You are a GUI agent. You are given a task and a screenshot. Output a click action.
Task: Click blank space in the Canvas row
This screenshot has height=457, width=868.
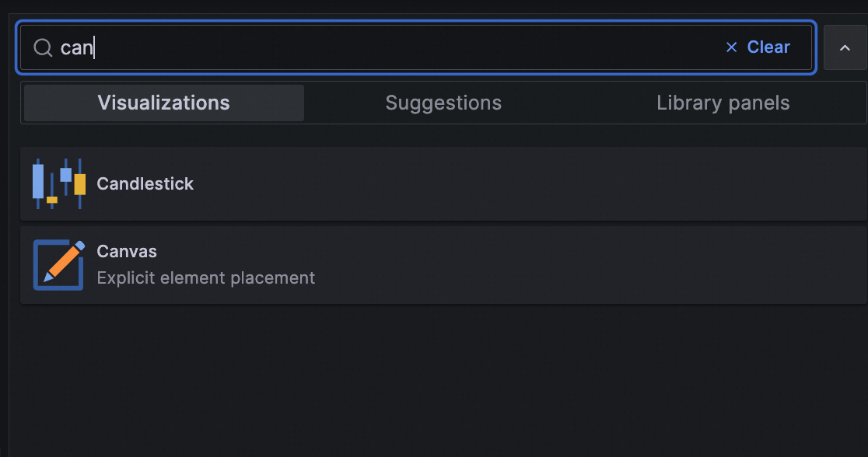click(x=581, y=264)
